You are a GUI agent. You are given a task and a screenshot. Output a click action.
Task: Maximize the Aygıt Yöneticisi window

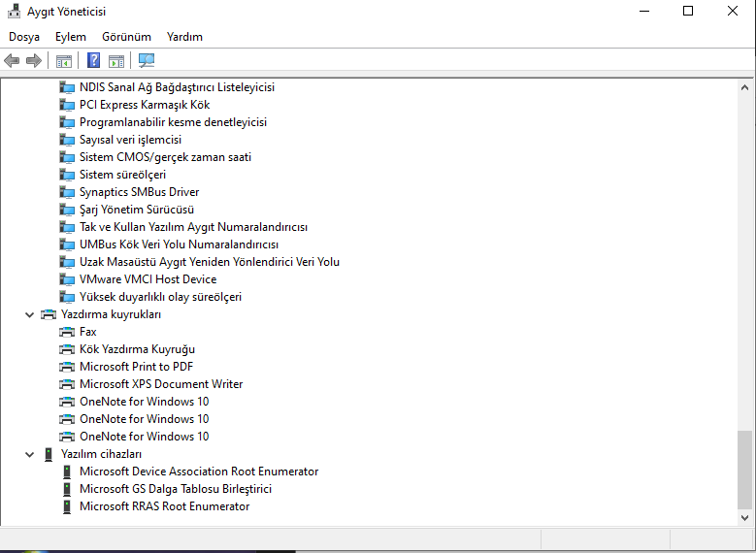[688, 11]
